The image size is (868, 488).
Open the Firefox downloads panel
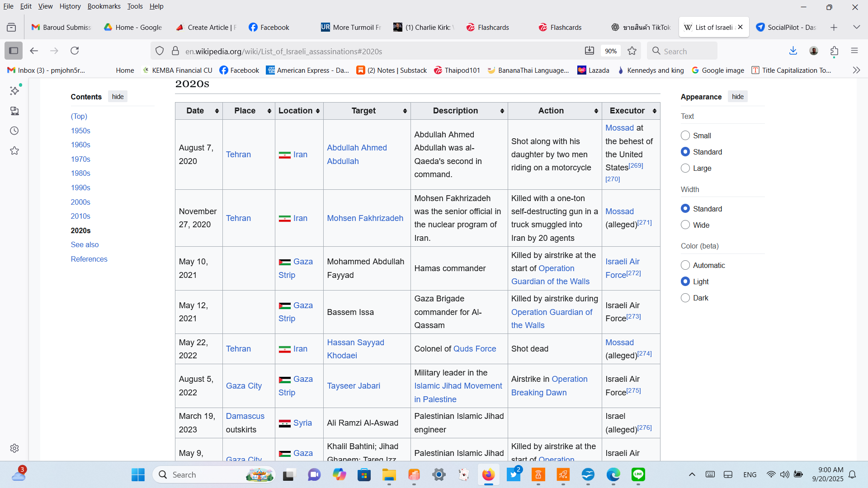[x=793, y=51]
